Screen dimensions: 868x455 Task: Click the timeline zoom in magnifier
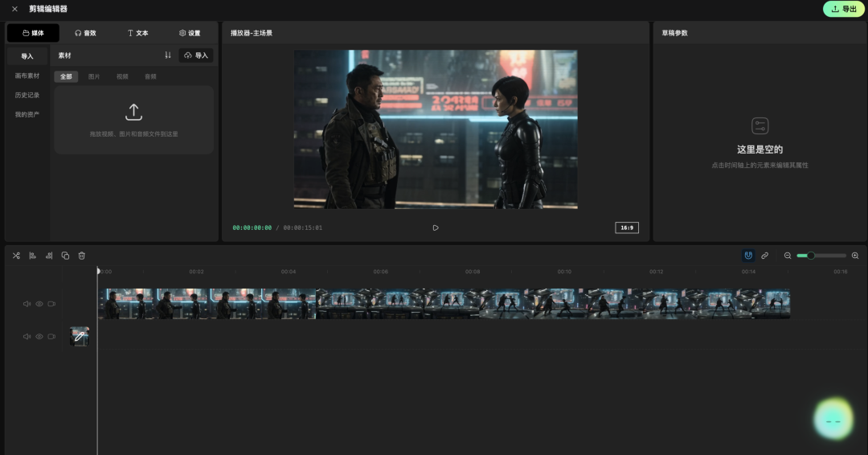pos(854,256)
